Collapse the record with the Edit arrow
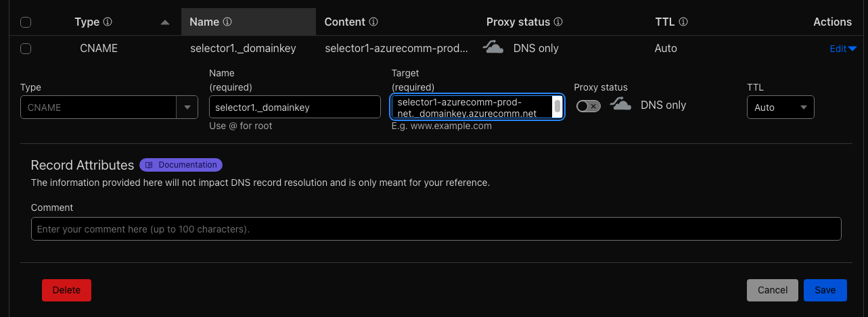Viewport: 868px width, 317px height. 843,49
